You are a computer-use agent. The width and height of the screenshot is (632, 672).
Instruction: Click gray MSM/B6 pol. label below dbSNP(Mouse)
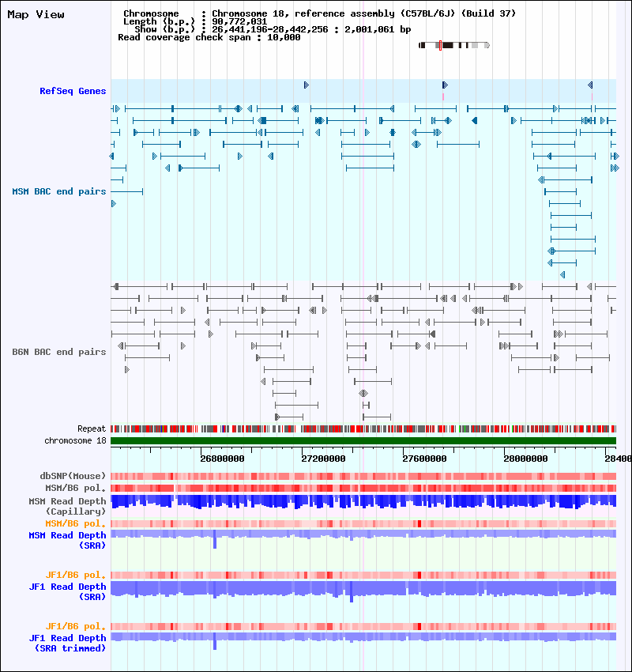[x=75, y=488]
